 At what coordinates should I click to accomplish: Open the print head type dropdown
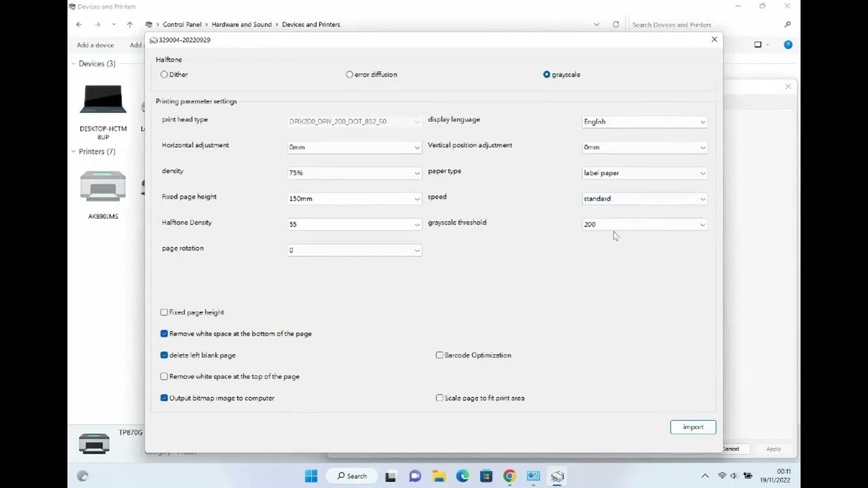355,121
